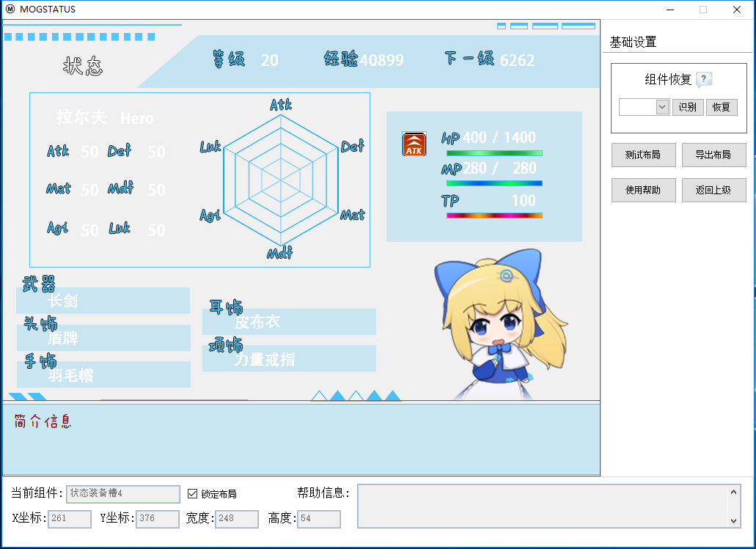Click the 帮助信息 scrollbar down arrow
756x549 pixels.
pos(733,520)
